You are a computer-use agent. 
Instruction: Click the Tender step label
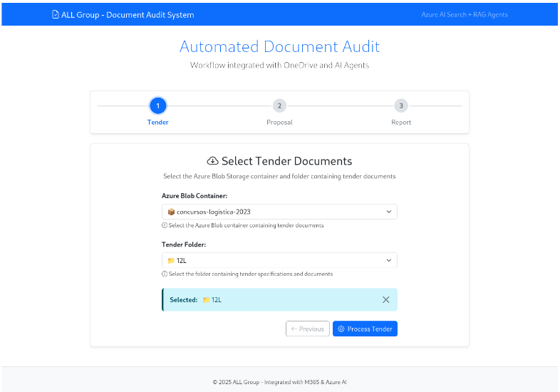click(158, 122)
